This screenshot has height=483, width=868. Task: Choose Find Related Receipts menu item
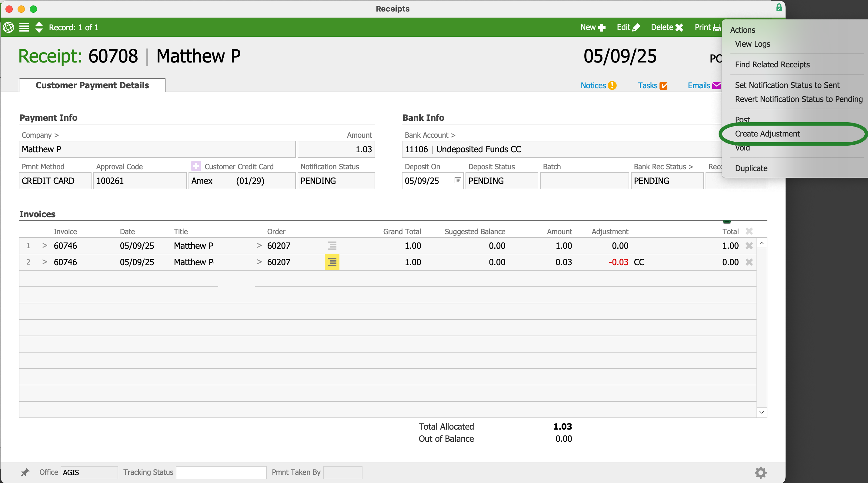(772, 64)
